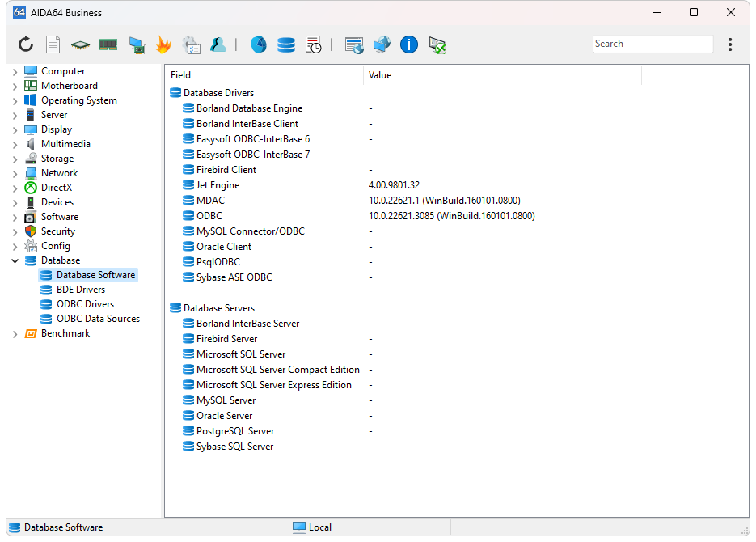Open the Report document icon
The height and width of the screenshot is (542, 756).
[53, 44]
